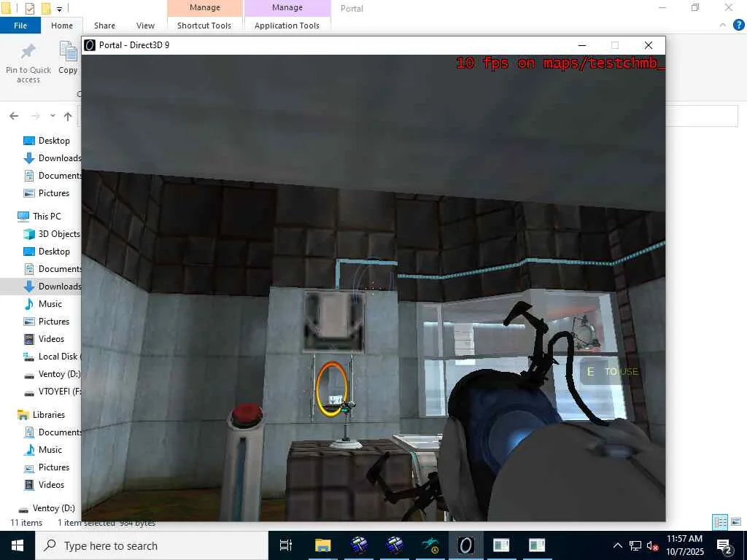Switch Explorer to Details view icon

click(720, 522)
